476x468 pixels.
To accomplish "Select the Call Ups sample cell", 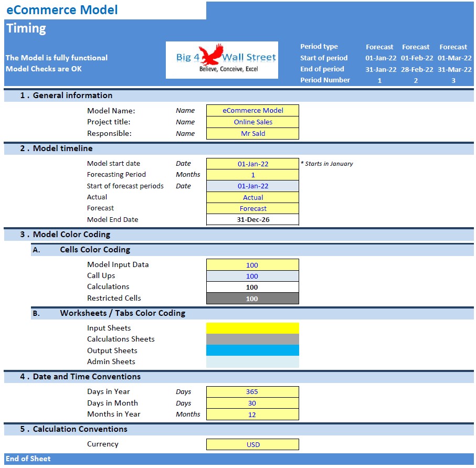I will (252, 276).
